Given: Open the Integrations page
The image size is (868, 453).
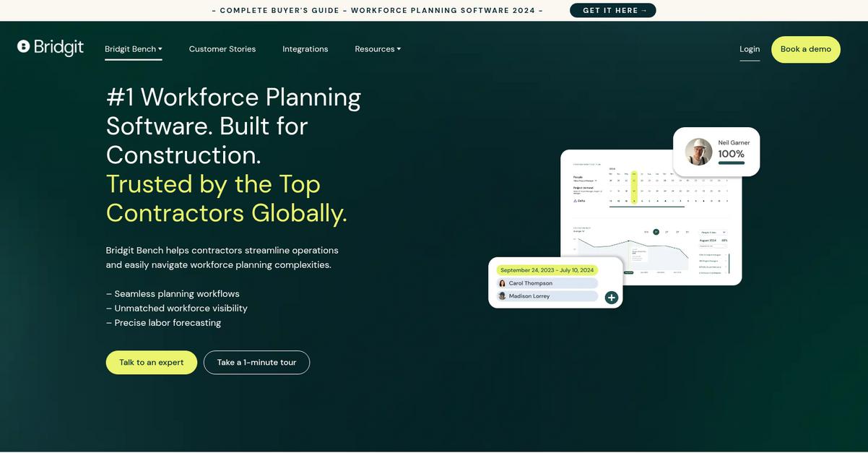Looking at the screenshot, I should [305, 49].
